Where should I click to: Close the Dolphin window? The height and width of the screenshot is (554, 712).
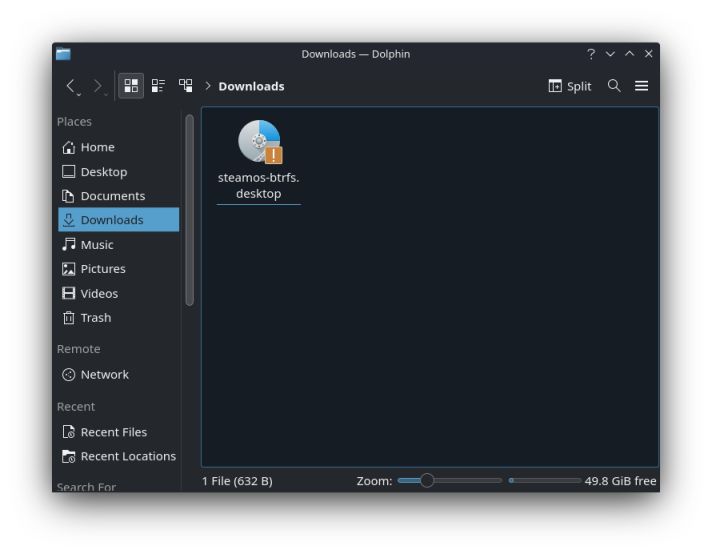coord(649,54)
